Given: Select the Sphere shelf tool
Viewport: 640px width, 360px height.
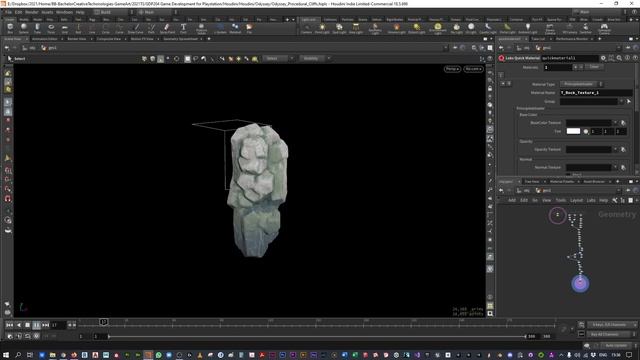Looking at the screenshot, I should [24, 28].
